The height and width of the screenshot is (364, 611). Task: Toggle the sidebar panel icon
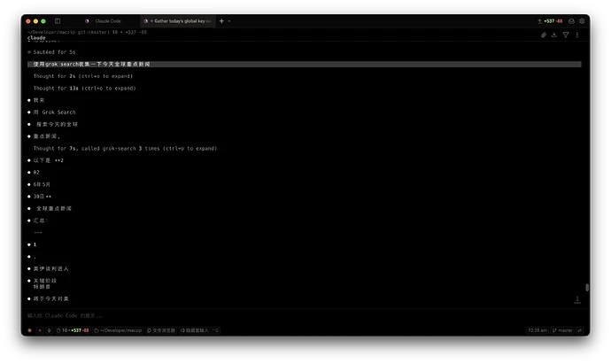(x=58, y=21)
